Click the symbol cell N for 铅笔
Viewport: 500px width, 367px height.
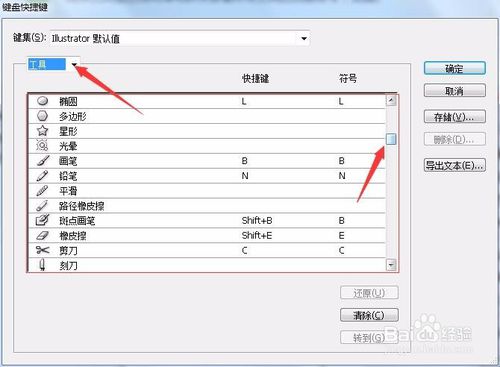[x=342, y=176]
